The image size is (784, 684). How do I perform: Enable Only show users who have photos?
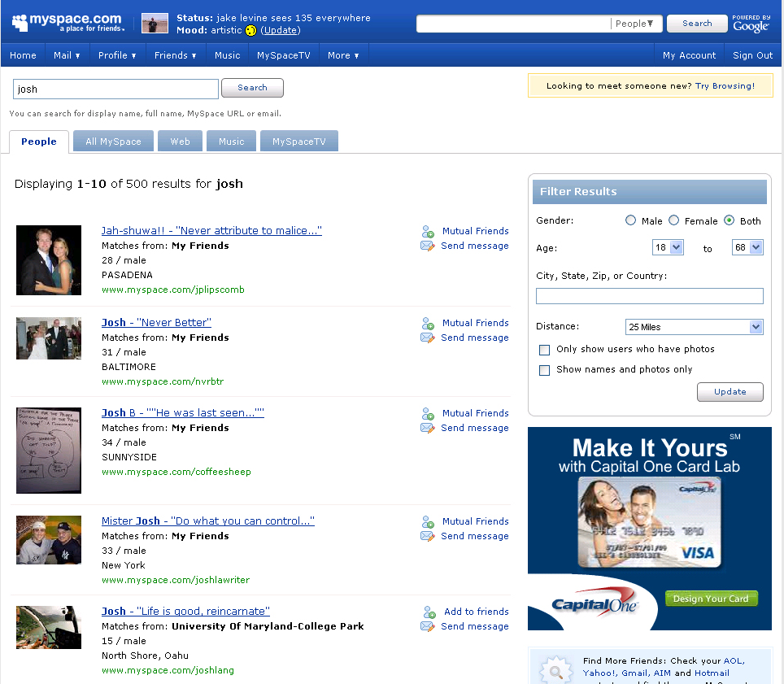[545, 350]
